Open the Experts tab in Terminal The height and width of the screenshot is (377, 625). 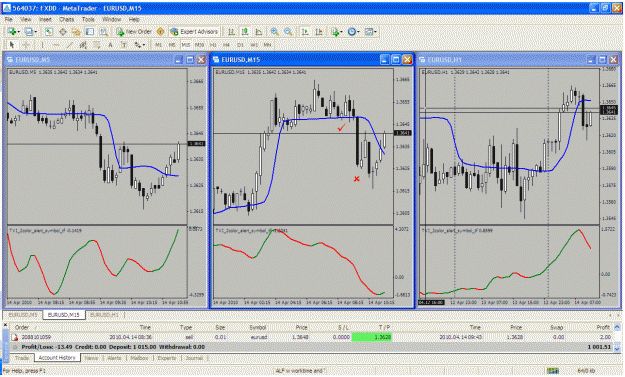(167, 358)
